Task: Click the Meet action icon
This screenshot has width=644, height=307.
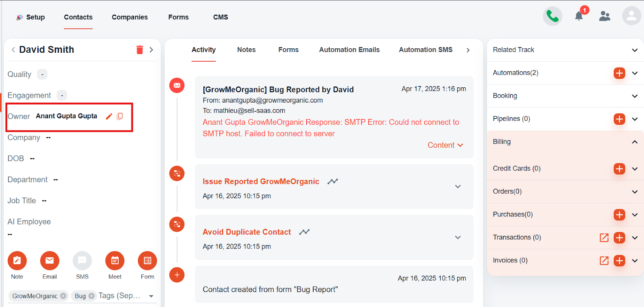Action: pos(115,261)
